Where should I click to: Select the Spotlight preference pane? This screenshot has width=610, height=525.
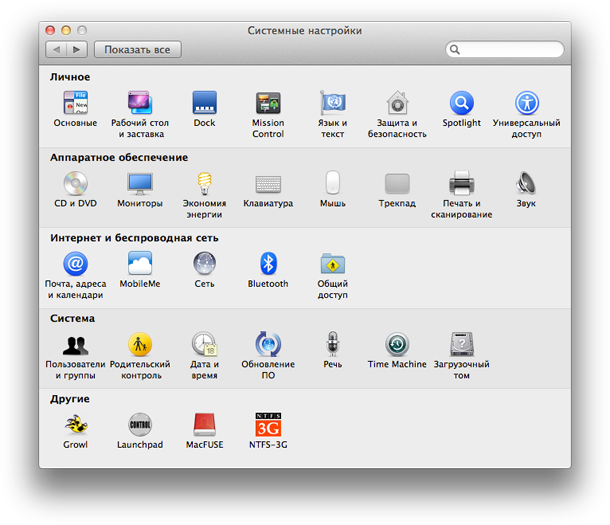tap(461, 103)
